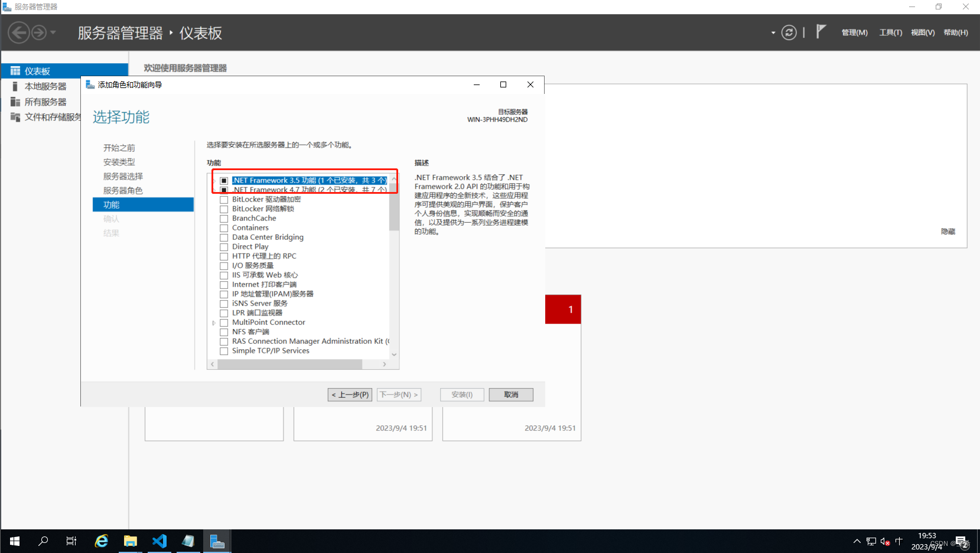This screenshot has height=553, width=980.
Task: Open the 工具(T) menu
Action: pos(891,32)
